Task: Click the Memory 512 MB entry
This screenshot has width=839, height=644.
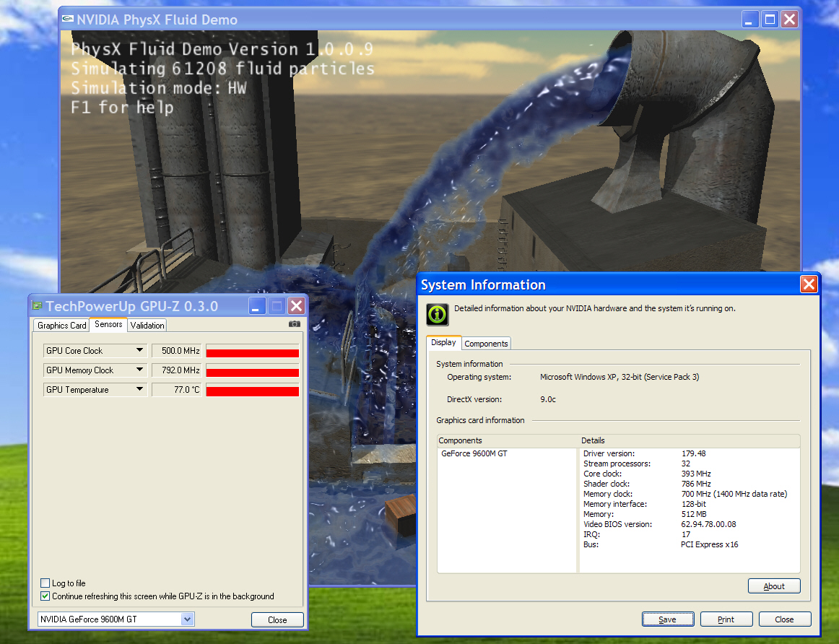Action: (x=645, y=515)
